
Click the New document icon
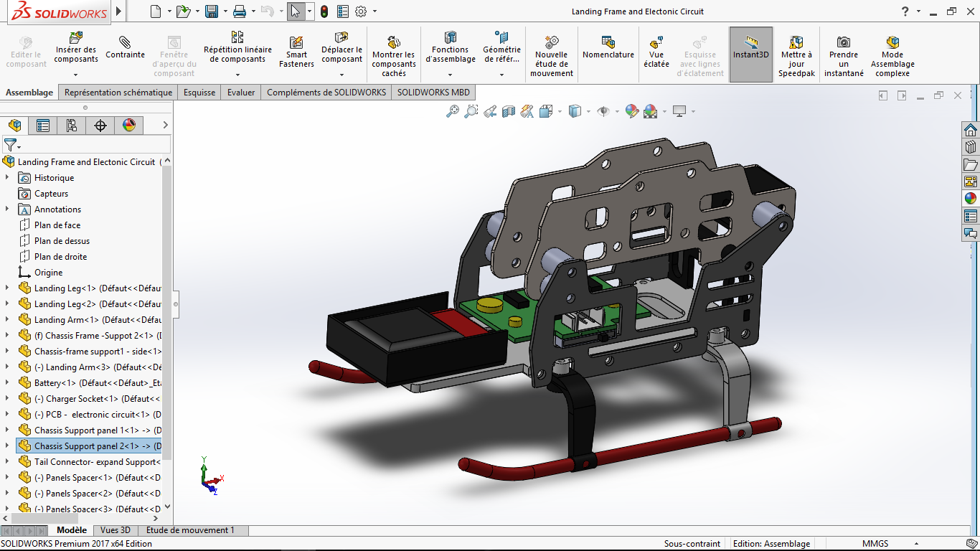pyautogui.click(x=156, y=11)
